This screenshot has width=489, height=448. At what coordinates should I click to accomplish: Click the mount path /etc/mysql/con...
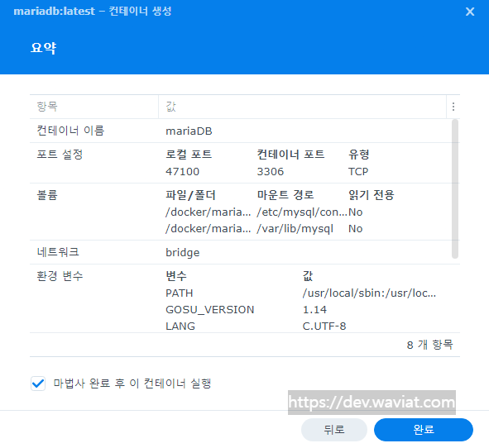pyautogui.click(x=301, y=212)
